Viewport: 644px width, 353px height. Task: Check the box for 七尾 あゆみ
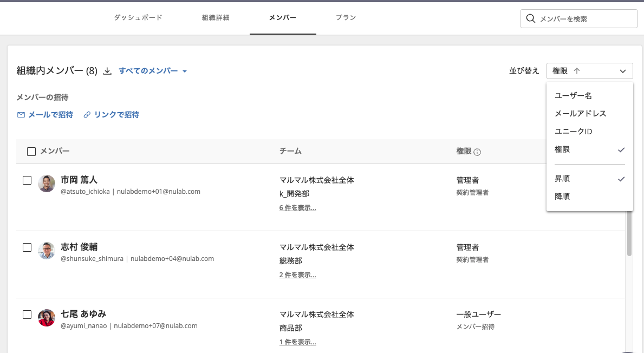(x=27, y=315)
